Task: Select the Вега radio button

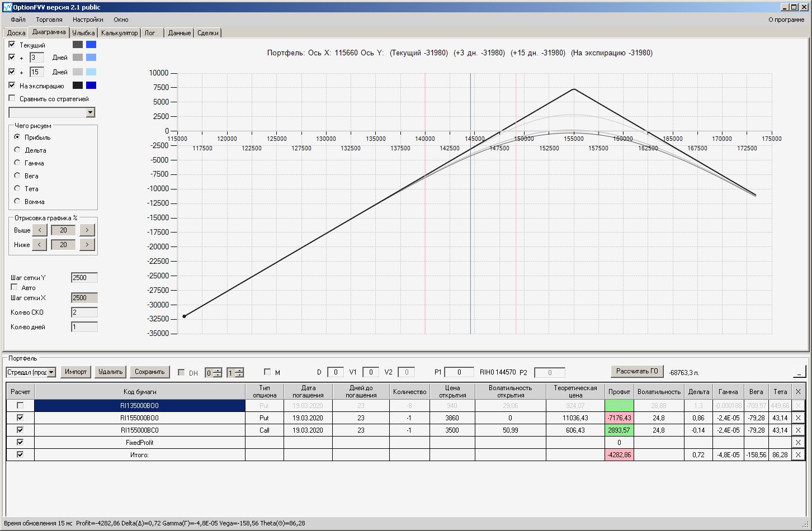Action: (x=17, y=176)
